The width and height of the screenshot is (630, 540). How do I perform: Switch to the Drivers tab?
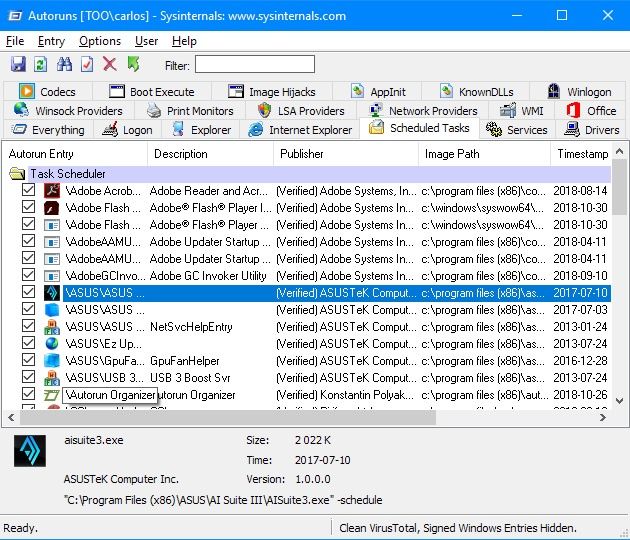click(x=592, y=130)
